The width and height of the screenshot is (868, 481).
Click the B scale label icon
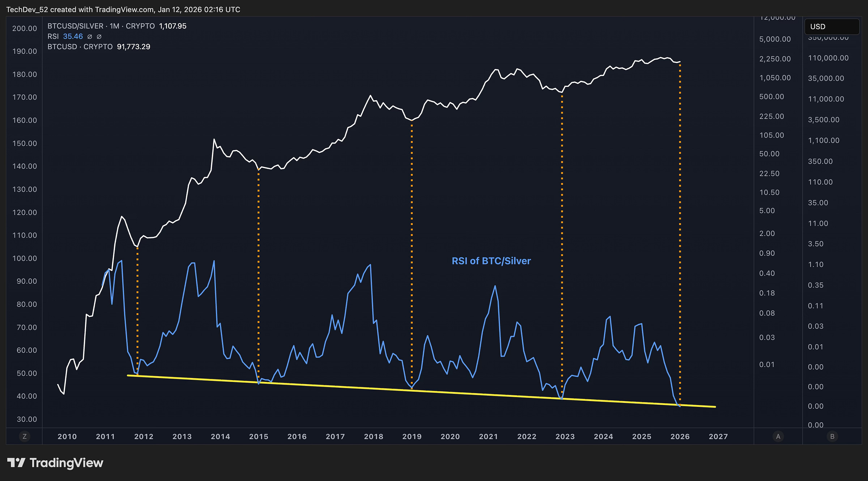click(x=832, y=437)
